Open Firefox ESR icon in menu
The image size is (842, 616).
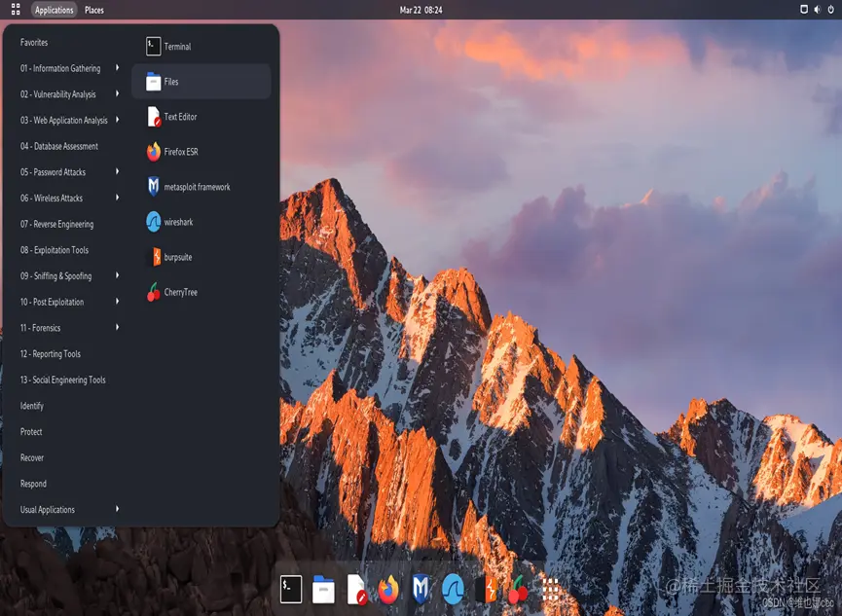[x=154, y=152]
